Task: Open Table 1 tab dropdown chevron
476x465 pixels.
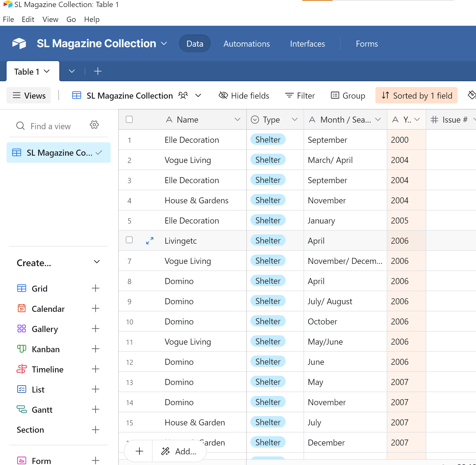Action: pos(47,71)
